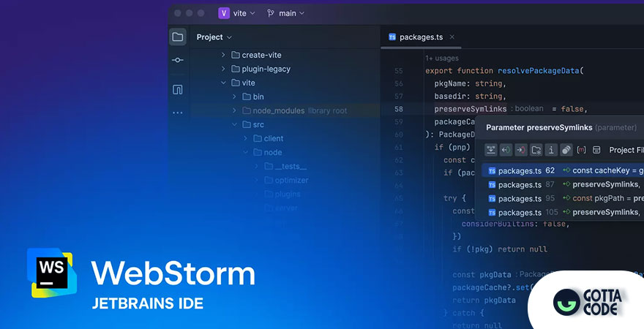This screenshot has height=329, width=644.
Task: Open the Project tool window folder icon
Action: pyautogui.click(x=177, y=37)
